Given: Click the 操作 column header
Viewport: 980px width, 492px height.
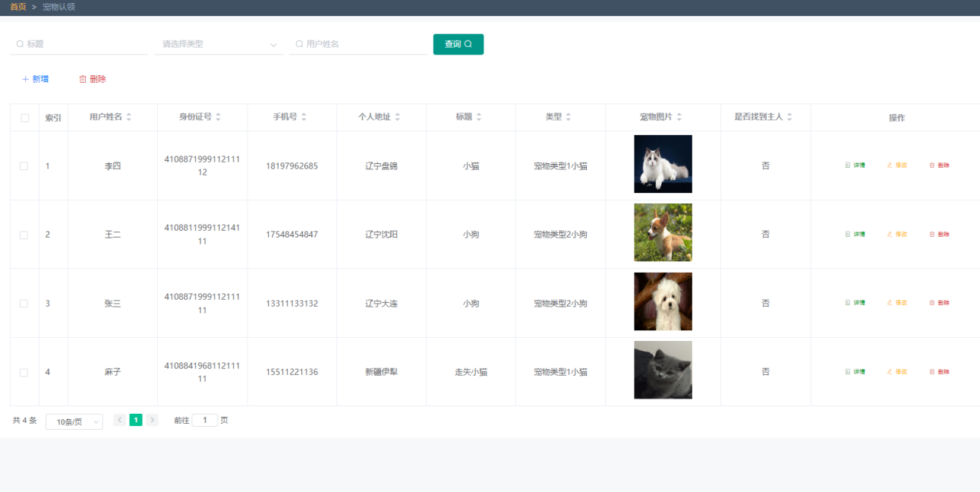Looking at the screenshot, I should [896, 118].
